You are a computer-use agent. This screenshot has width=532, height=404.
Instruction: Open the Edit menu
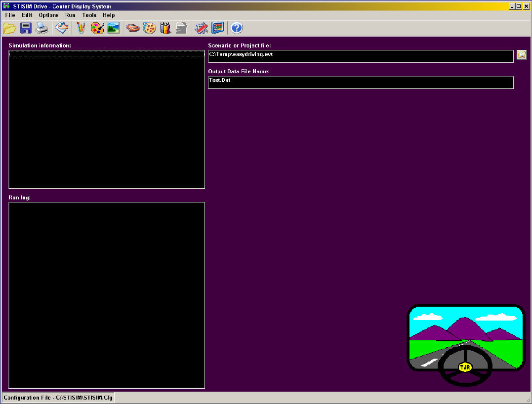[27, 15]
